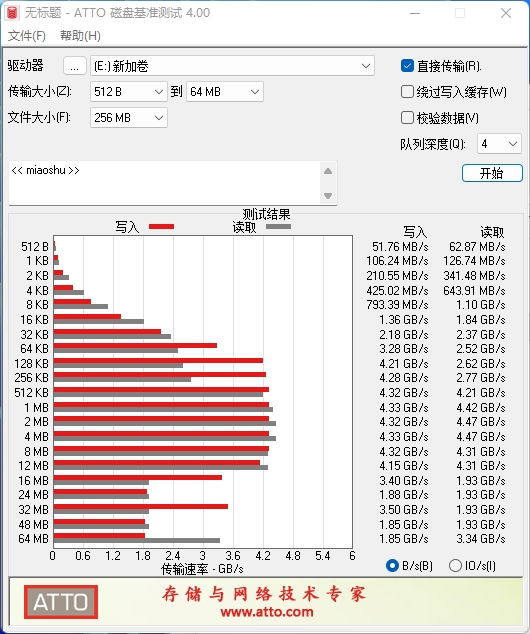
Task: Click the gray read legend swatch
Action: (x=278, y=226)
